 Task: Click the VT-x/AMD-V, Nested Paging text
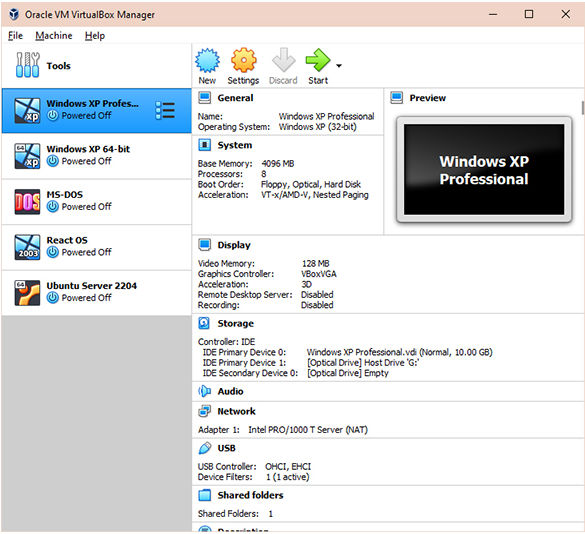click(315, 195)
